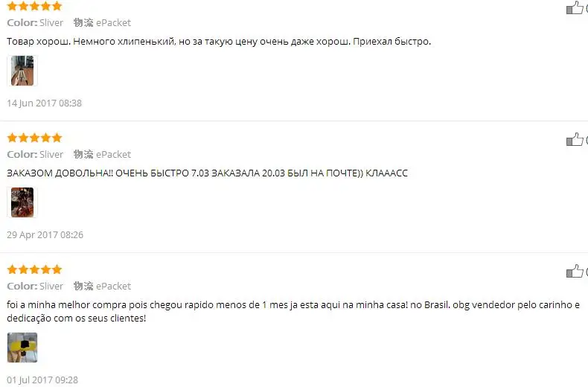The image size is (588, 387).
Task: Click the 01 Jul 2017 09:28 timestamp
Action: click(42, 380)
